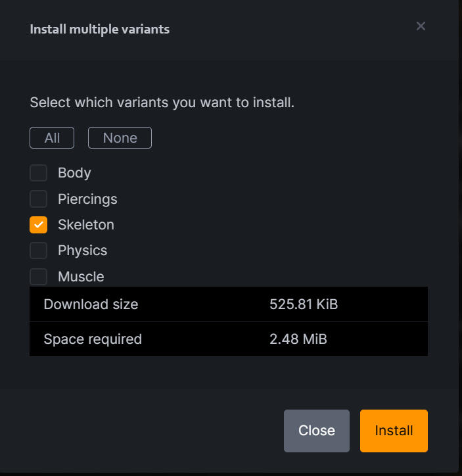Click the Install multiple variants title
Viewport: 462px width, 476px height.
coord(100,29)
